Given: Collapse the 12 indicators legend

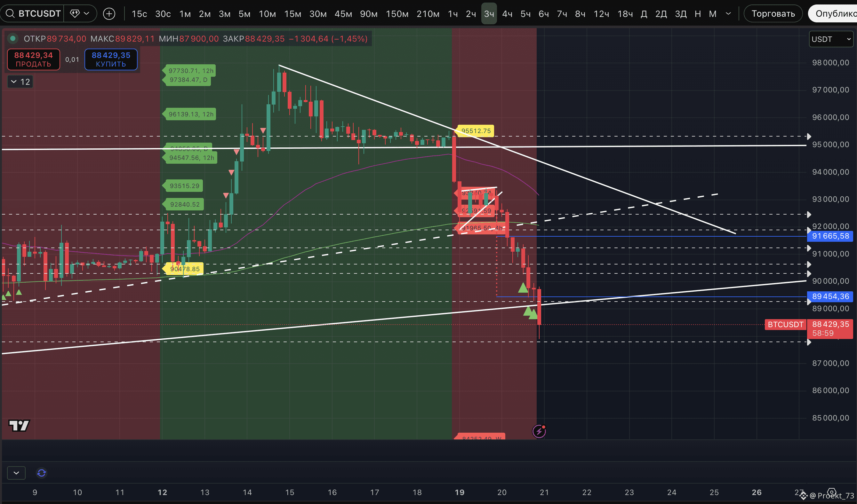Looking at the screenshot, I should click(x=20, y=82).
